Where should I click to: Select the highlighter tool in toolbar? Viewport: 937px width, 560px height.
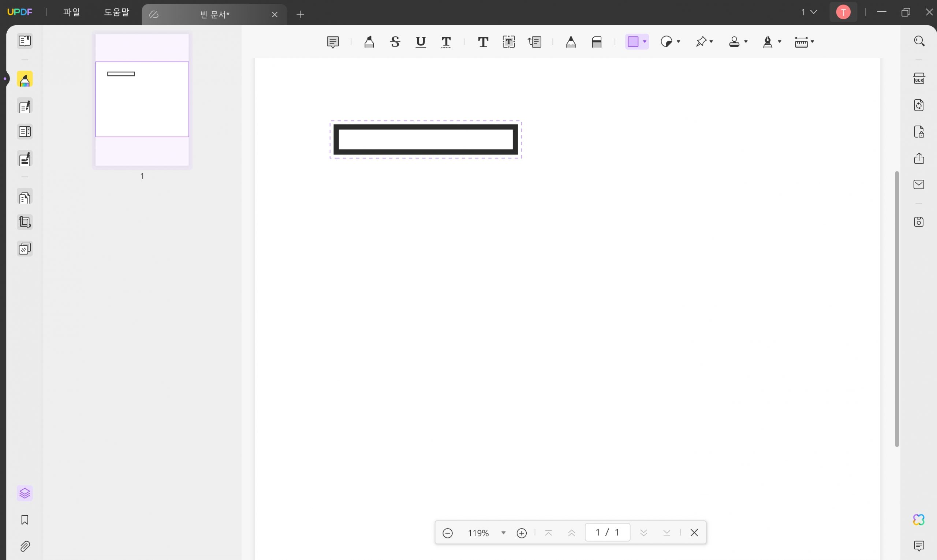coord(369,42)
